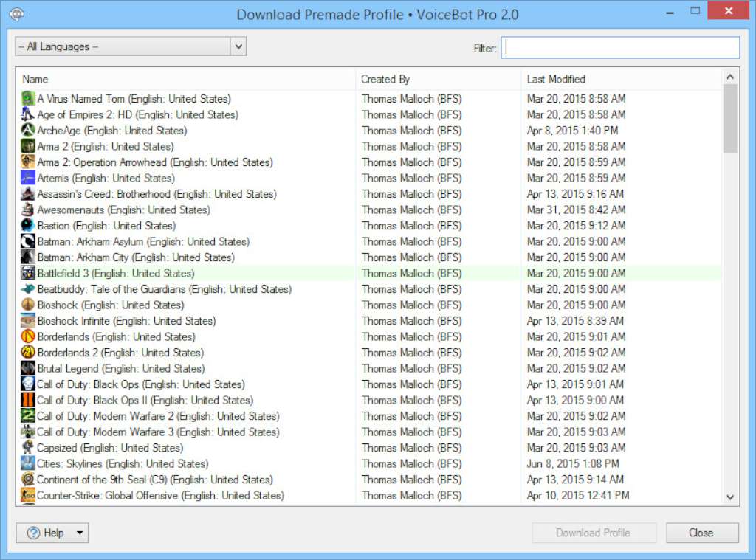Image resolution: width=756 pixels, height=560 pixels.
Task: Click the Bioshock Infinite profile icon
Action: pyautogui.click(x=27, y=320)
